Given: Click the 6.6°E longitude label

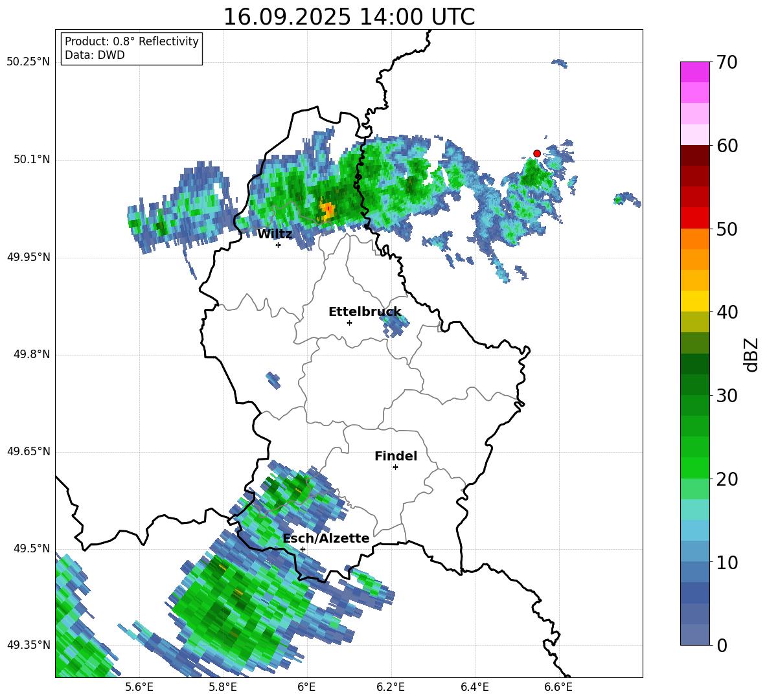Looking at the screenshot, I should 558,688.
